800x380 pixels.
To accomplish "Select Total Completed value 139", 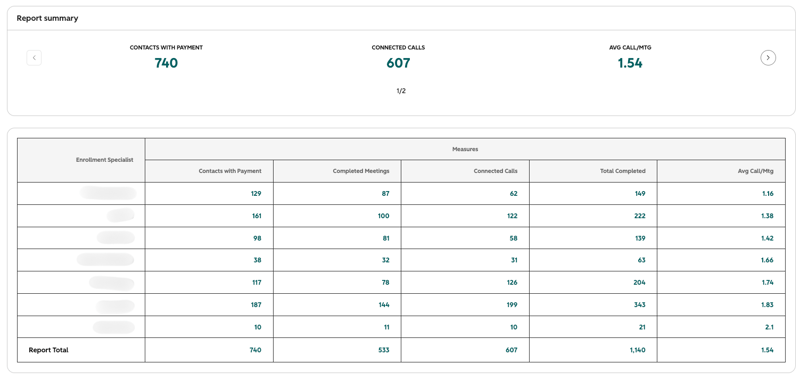I will [x=640, y=238].
